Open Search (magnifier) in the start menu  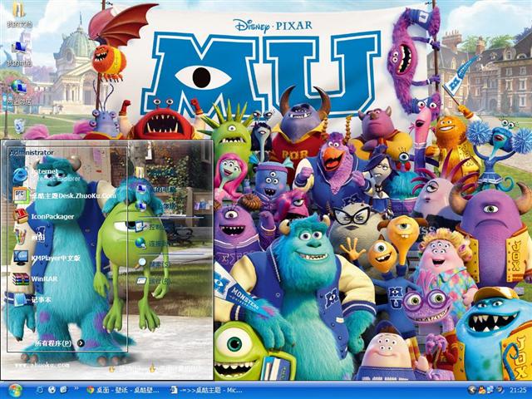click(155, 264)
